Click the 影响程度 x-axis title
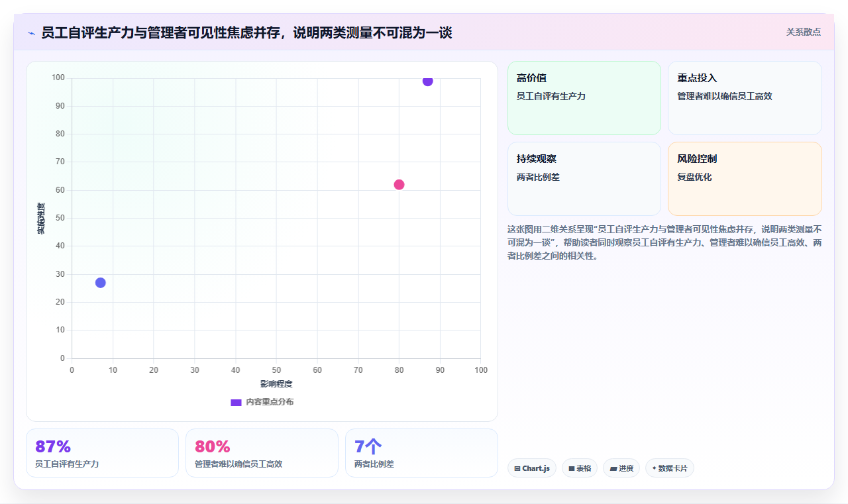Image resolution: width=848 pixels, height=504 pixels. 276,384
